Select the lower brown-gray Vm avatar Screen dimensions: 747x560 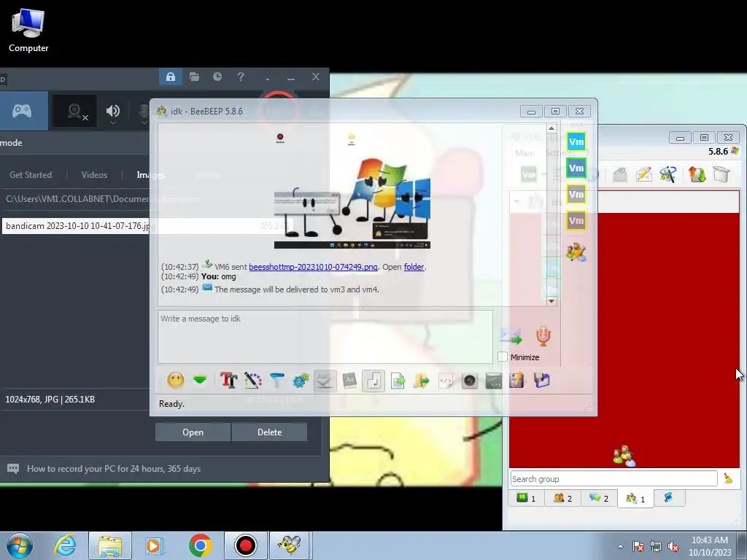pyautogui.click(x=576, y=220)
